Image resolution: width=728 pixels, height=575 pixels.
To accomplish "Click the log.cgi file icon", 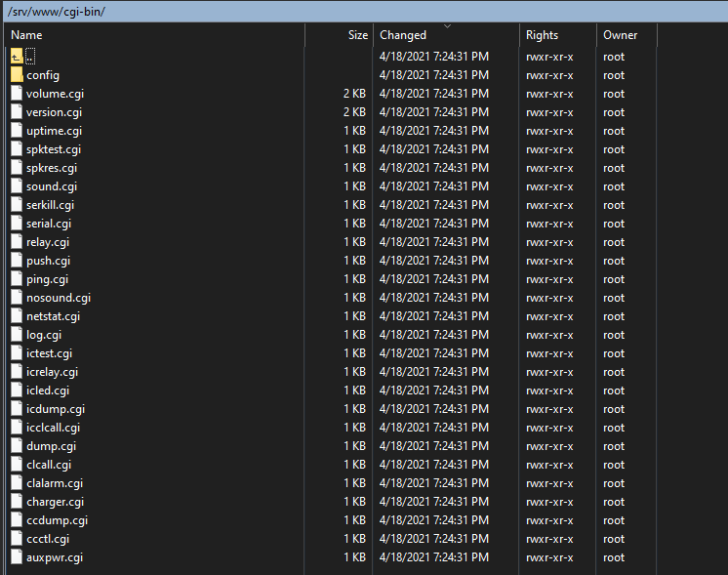I will coord(17,335).
